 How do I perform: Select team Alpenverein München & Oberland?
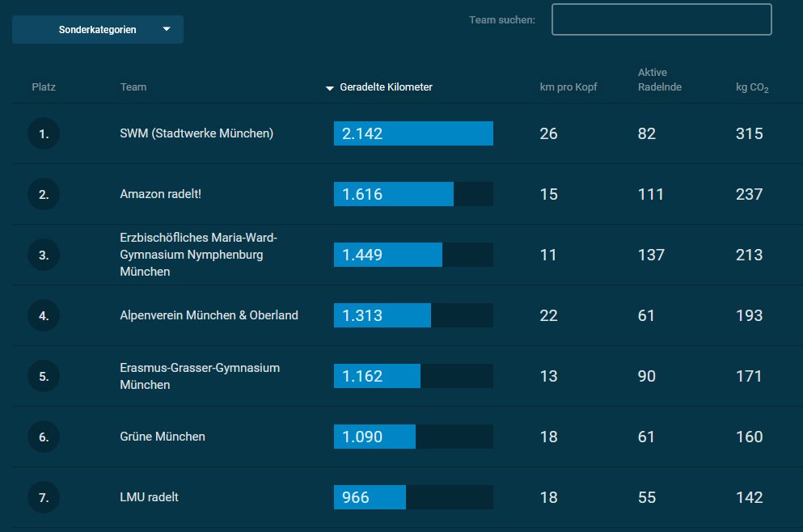pos(209,315)
